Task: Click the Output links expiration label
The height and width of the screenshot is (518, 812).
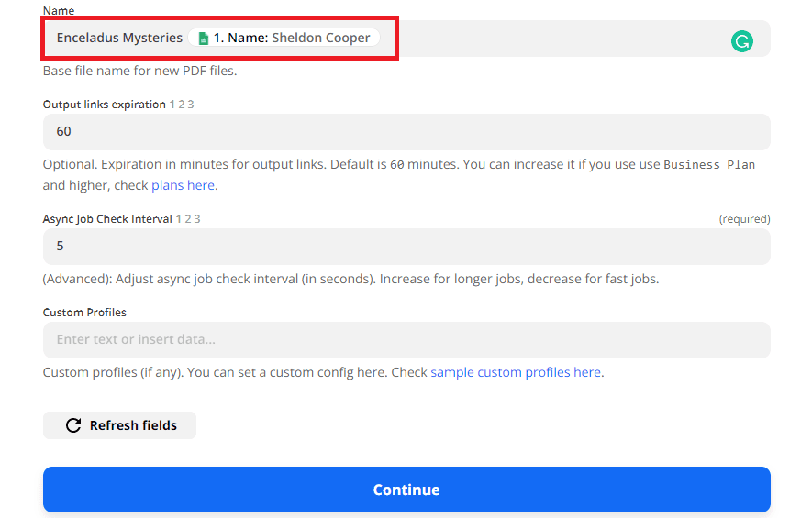Action: 104,105
